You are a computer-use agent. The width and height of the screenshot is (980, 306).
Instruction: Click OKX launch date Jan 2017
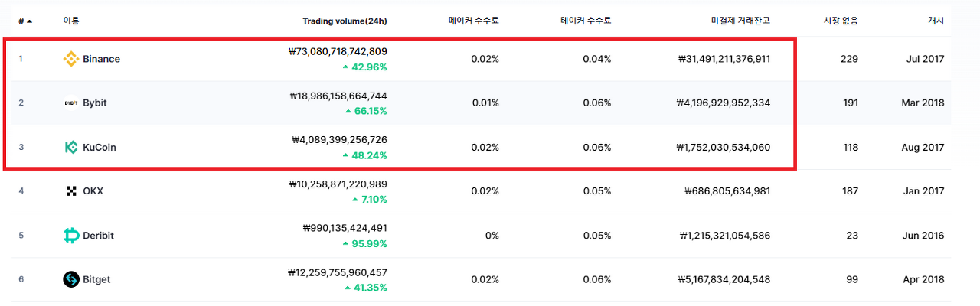click(x=924, y=191)
